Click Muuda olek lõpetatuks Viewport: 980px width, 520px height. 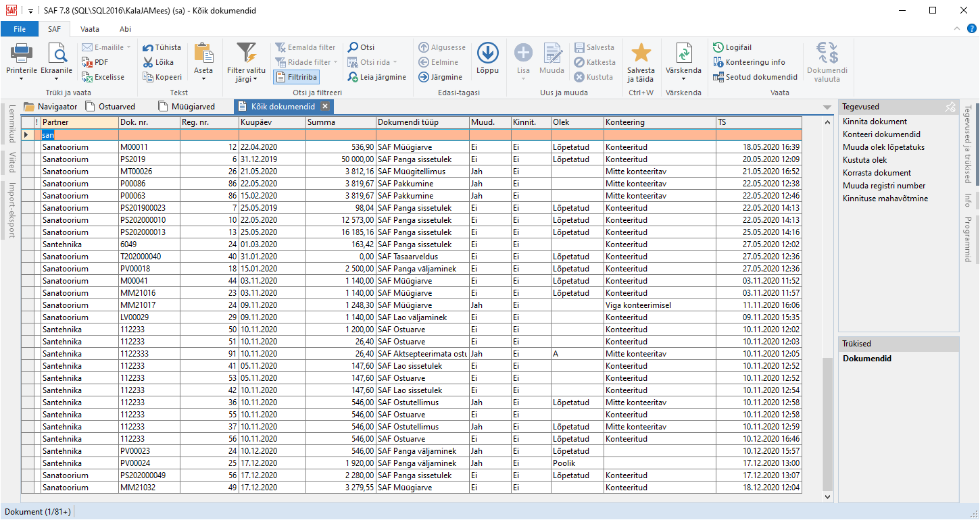(883, 147)
